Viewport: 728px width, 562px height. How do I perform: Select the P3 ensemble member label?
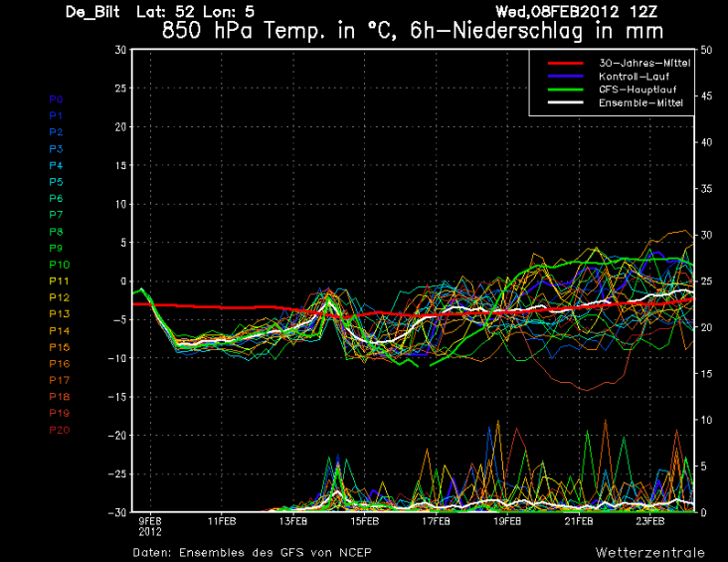click(56, 149)
